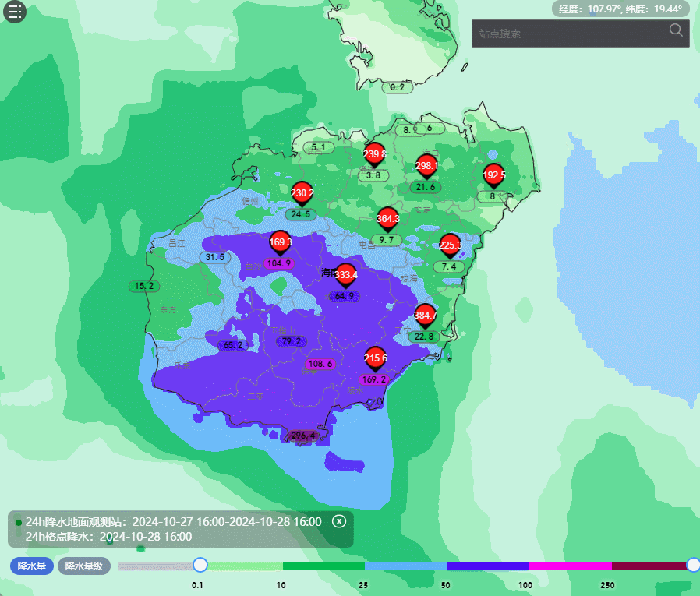Select the 192.5 rainfall station pin

494,175
